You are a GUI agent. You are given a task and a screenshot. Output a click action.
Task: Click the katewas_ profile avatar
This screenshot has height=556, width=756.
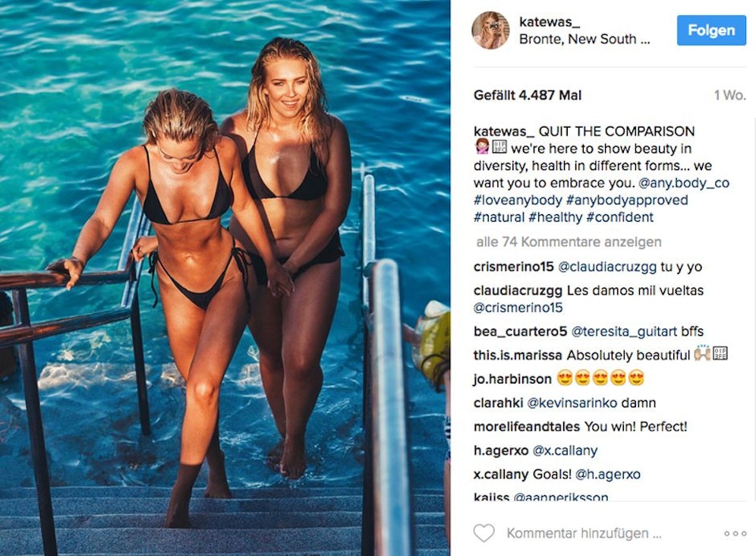[490, 30]
